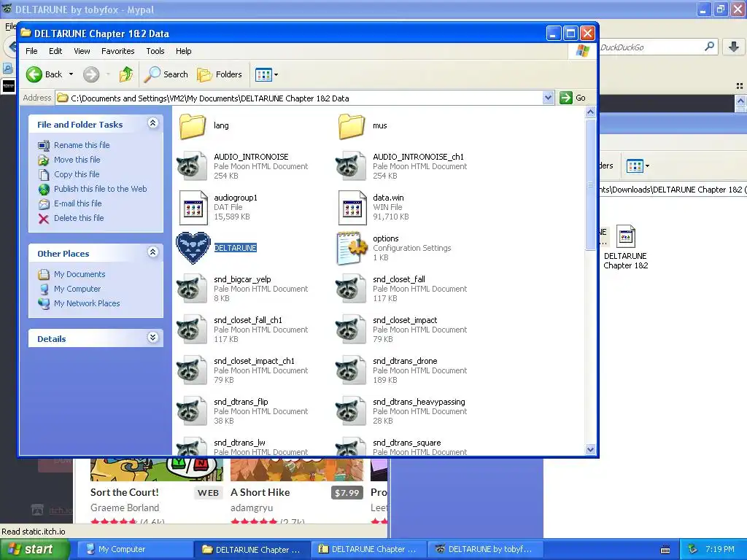The image size is (747, 560).
Task: Select the snd_dtrans_flip file icon
Action: point(192,411)
